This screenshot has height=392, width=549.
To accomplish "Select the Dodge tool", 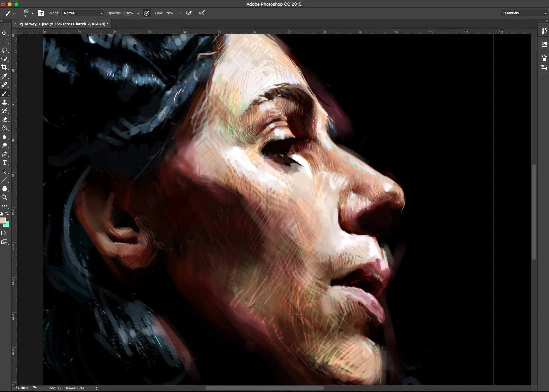I will (4, 145).
